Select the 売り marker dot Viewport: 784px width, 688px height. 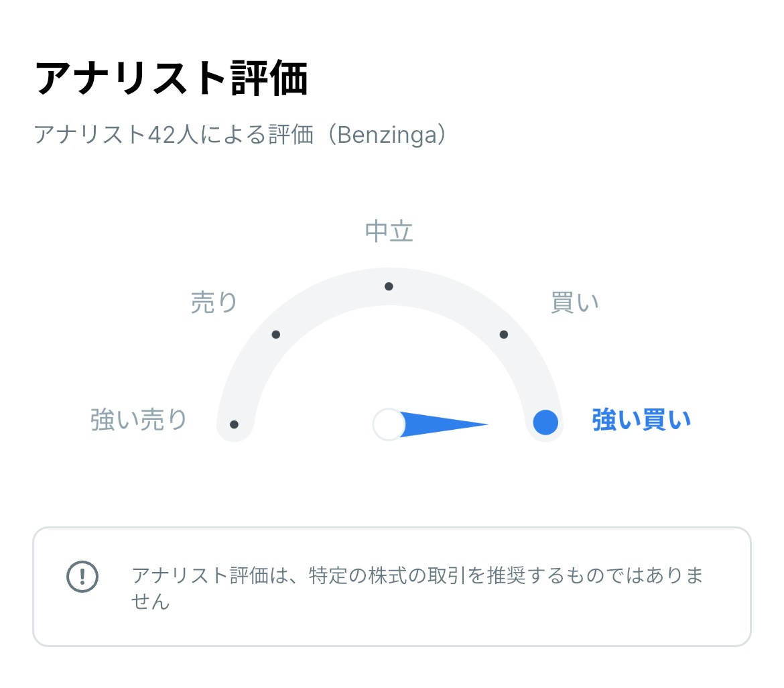coord(275,333)
